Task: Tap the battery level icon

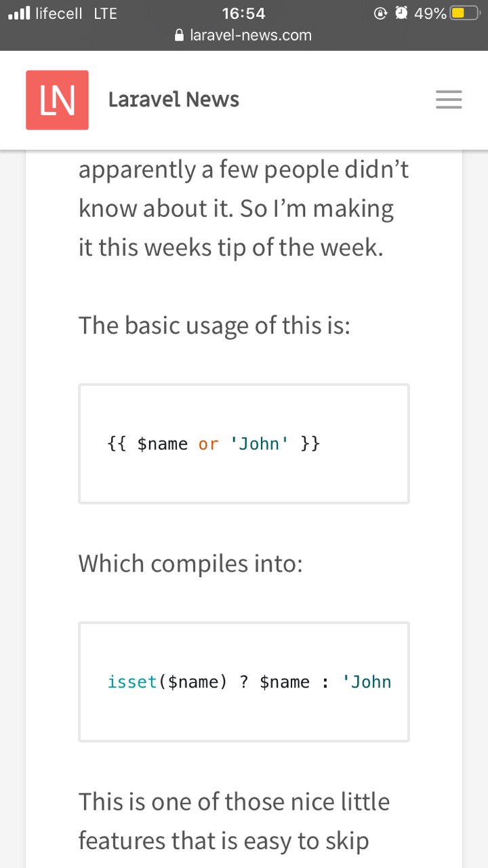Action: pos(464,13)
